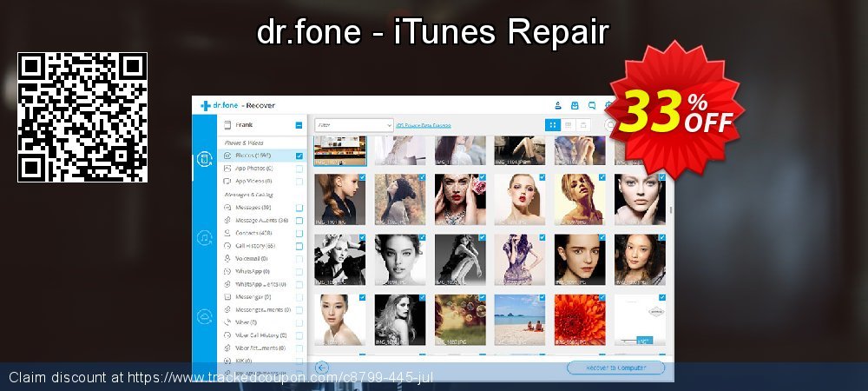Image resolution: width=868 pixels, height=391 pixels.
Task: Switch to grid view
Action: 552,125
